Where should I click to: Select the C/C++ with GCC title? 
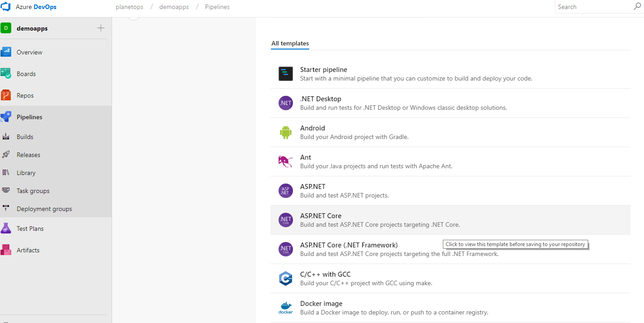(x=325, y=274)
